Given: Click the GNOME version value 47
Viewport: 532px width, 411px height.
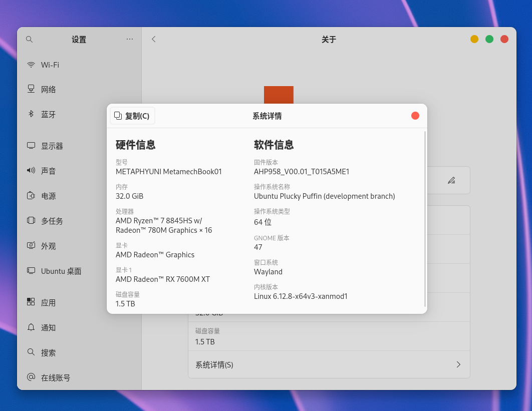Looking at the screenshot, I should coord(258,247).
